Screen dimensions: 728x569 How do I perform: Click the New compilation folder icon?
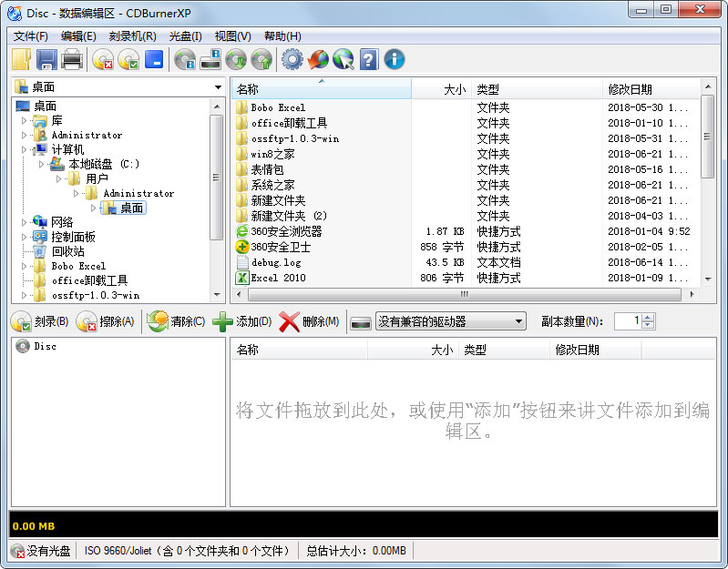coord(22,60)
